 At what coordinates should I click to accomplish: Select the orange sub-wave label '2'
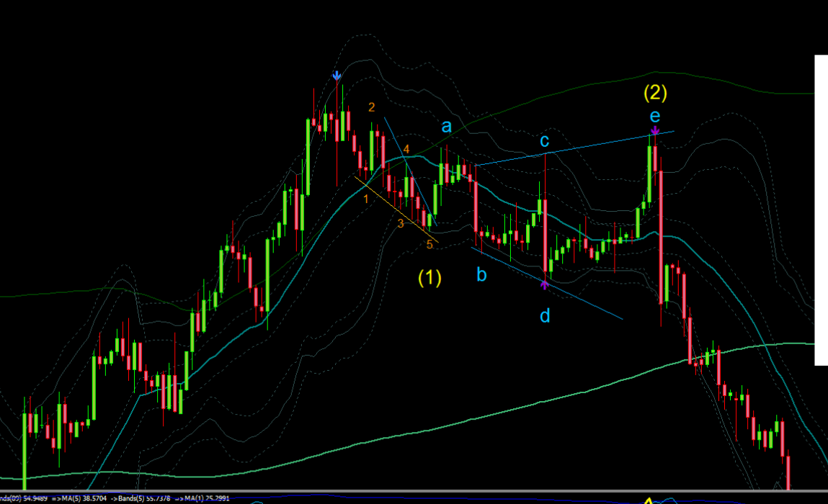(372, 107)
